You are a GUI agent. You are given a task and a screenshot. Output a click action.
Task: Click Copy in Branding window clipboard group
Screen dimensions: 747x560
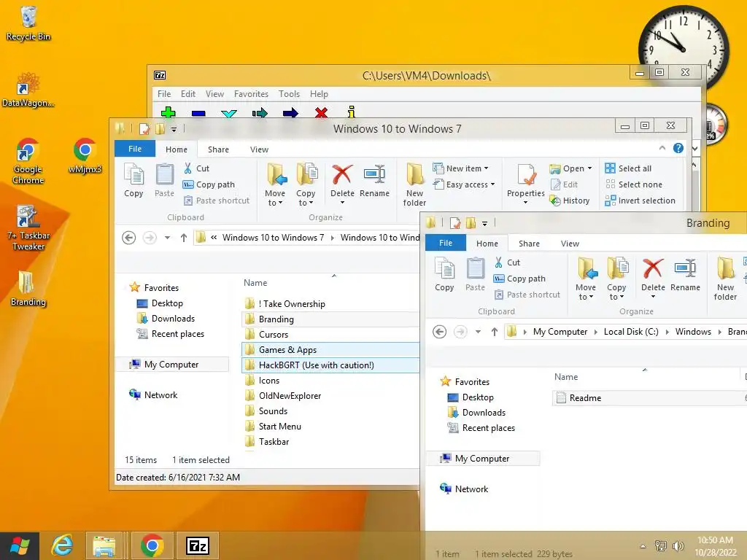tap(444, 274)
